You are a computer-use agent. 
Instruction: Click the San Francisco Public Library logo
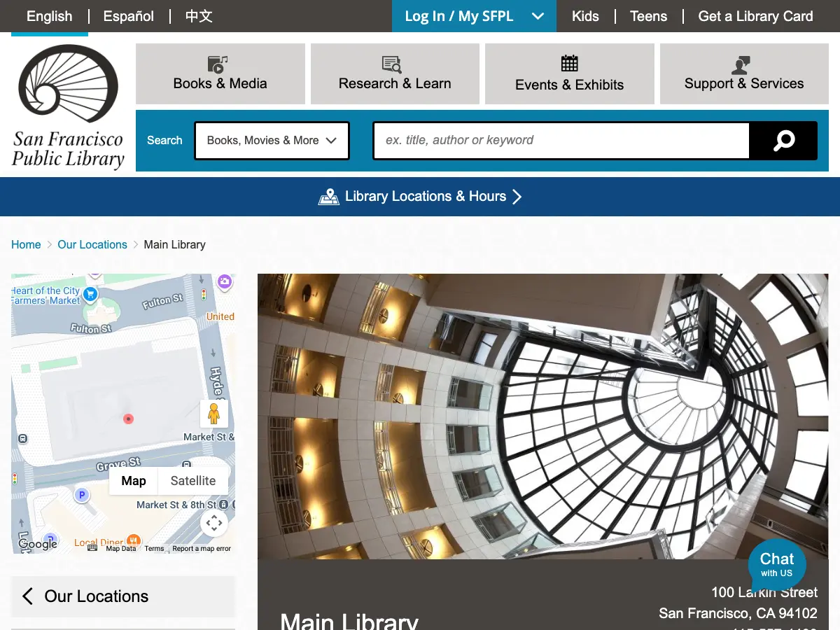pos(68,106)
